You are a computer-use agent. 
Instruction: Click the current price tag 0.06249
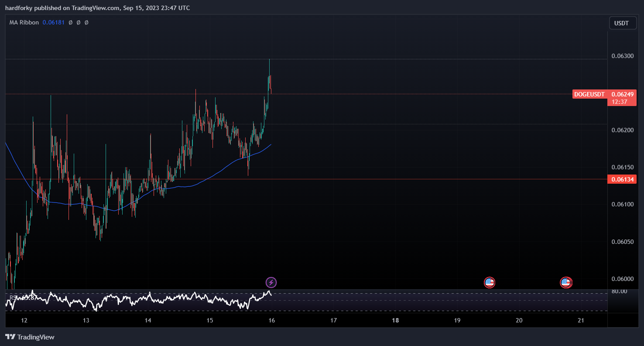pyautogui.click(x=622, y=94)
